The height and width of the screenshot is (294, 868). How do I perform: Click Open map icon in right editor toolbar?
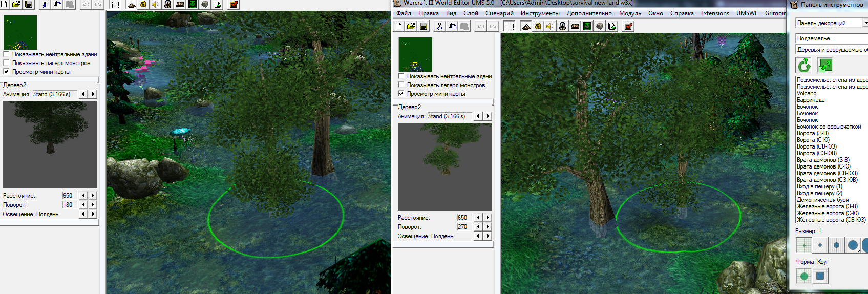click(411, 26)
